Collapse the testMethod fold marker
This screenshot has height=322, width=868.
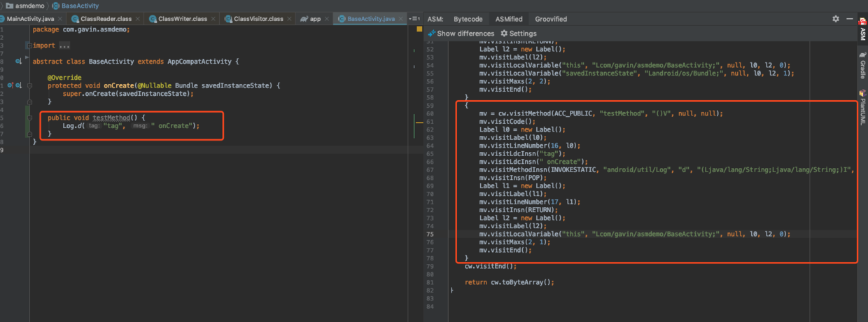coord(29,118)
